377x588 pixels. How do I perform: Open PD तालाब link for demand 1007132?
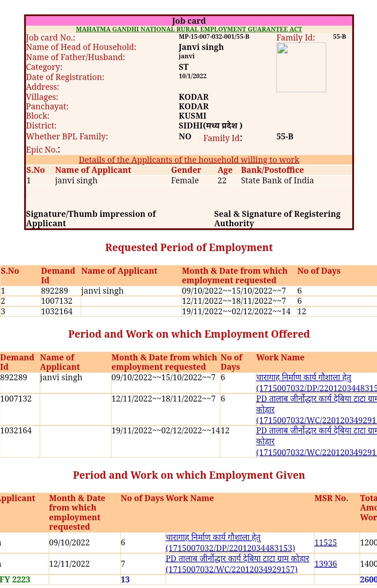click(316, 399)
